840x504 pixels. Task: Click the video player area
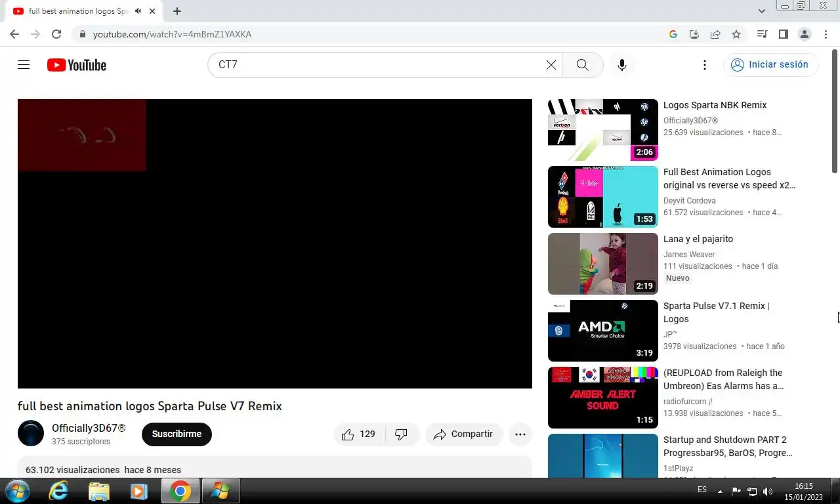click(275, 243)
